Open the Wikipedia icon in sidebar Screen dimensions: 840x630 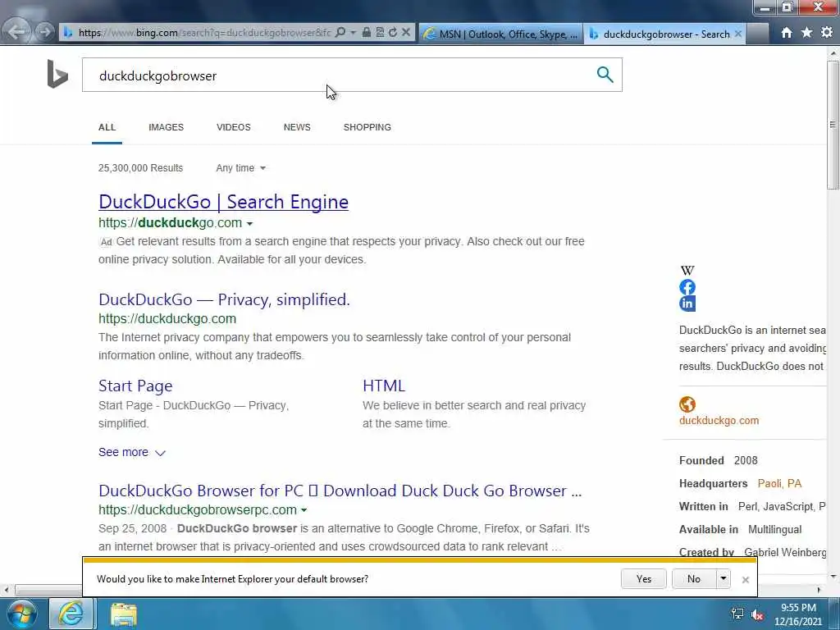[687, 270]
